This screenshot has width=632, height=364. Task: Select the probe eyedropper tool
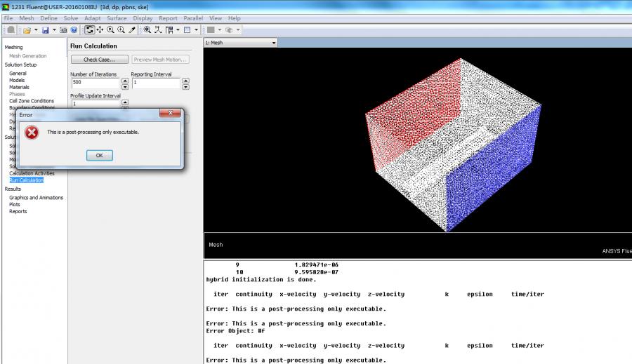131,29
